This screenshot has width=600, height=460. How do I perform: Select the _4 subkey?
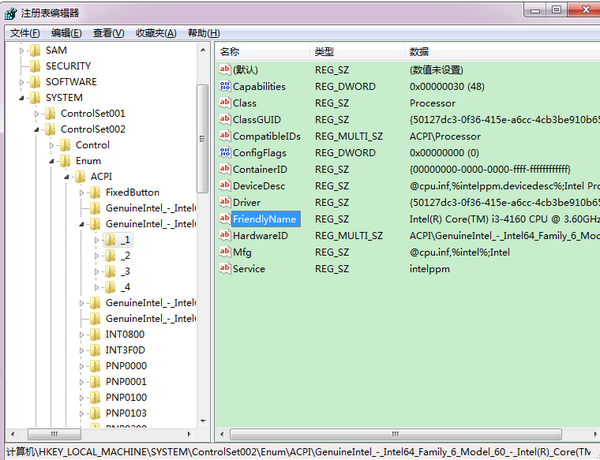pos(126,287)
